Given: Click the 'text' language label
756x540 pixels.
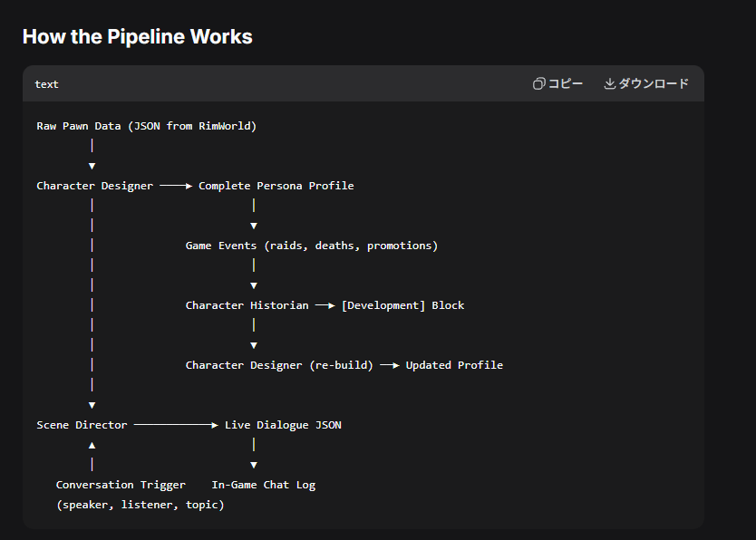Looking at the screenshot, I should point(47,84).
